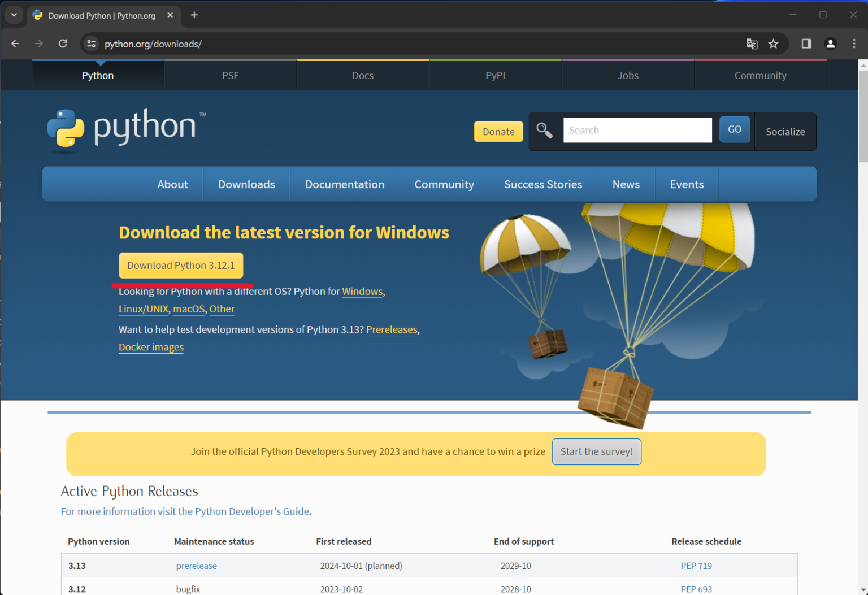Viewport: 868px width, 595px height.
Task: Reload the page with the refresh icon
Action: [63, 44]
